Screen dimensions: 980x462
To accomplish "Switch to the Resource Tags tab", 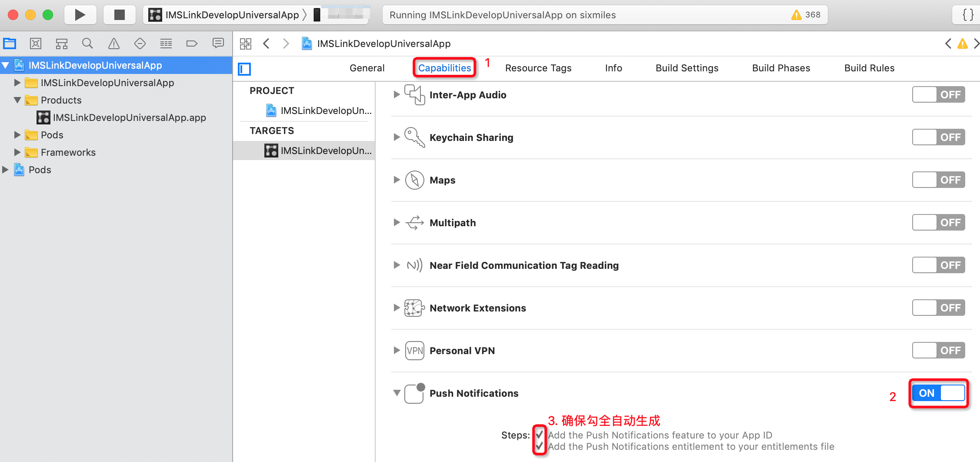I will pos(538,68).
